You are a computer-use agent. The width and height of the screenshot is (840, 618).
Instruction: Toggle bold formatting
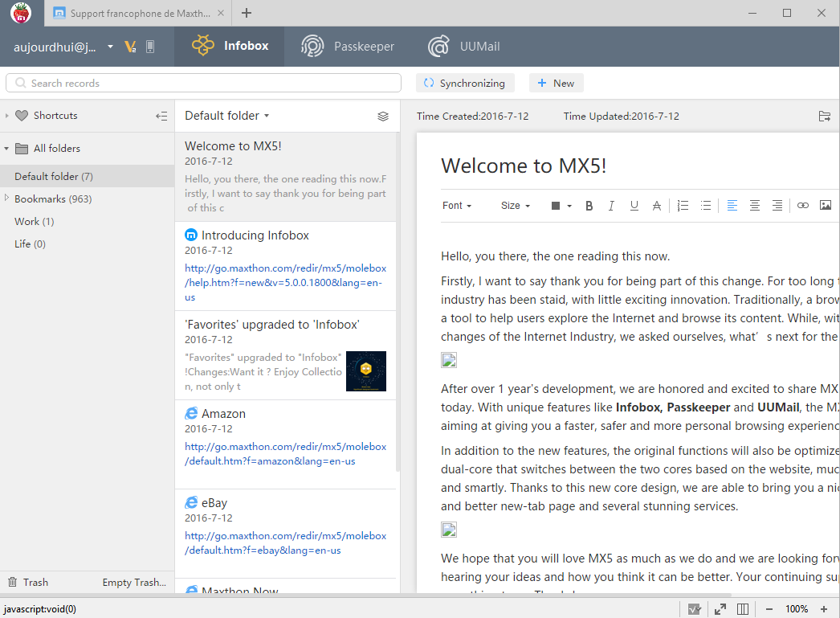coord(589,206)
